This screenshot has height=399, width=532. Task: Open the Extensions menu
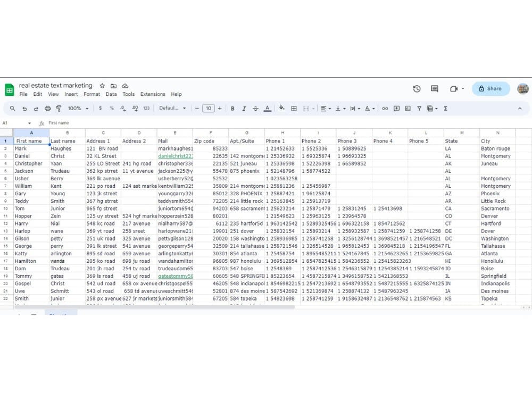[x=153, y=94]
